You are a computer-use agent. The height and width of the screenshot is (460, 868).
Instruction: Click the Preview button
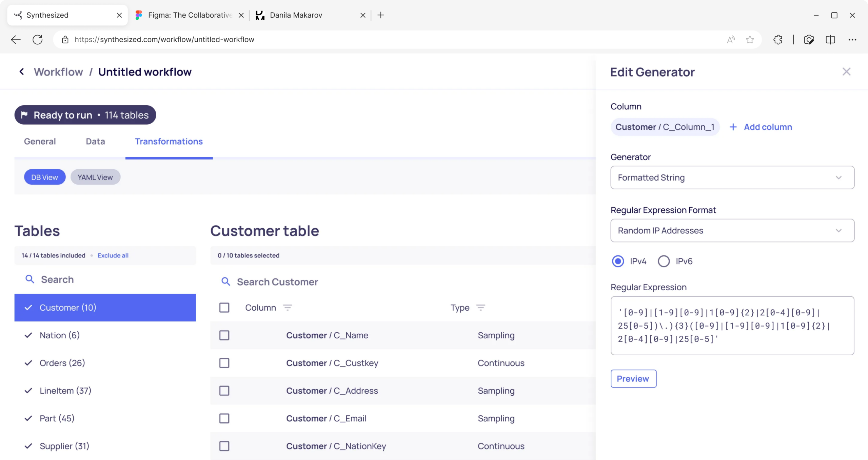click(x=633, y=379)
